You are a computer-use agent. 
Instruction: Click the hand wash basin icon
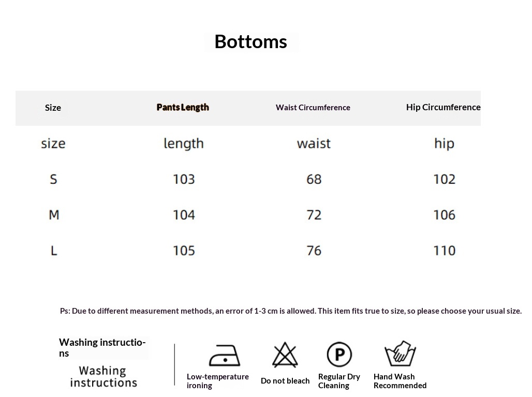click(400, 354)
